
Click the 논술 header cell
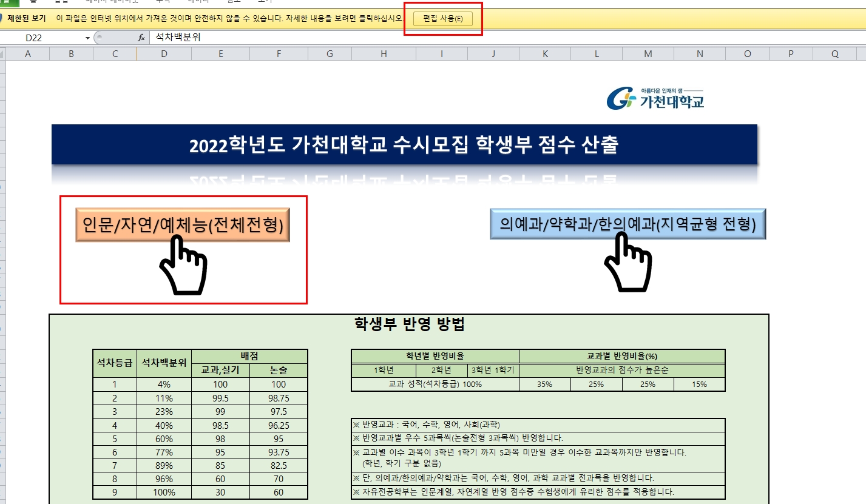[279, 370]
